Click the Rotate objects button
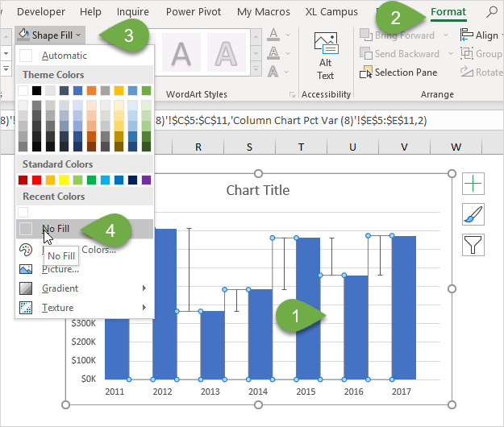The width and height of the screenshot is (504, 427). (481, 73)
